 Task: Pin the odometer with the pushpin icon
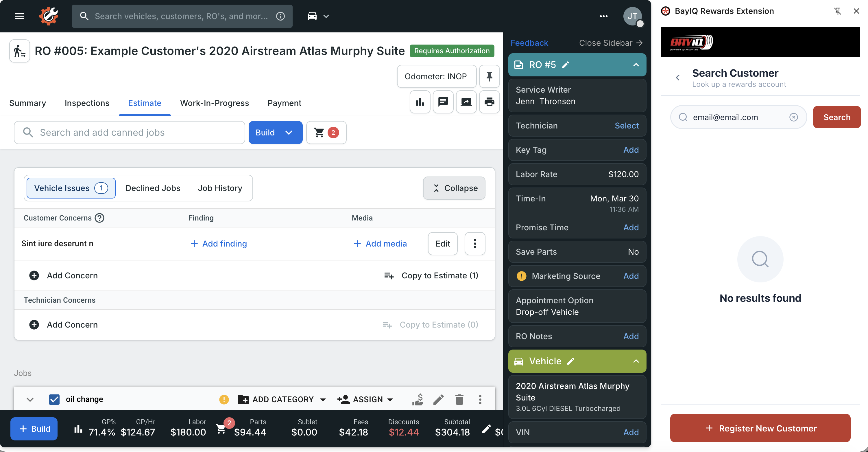[489, 77]
